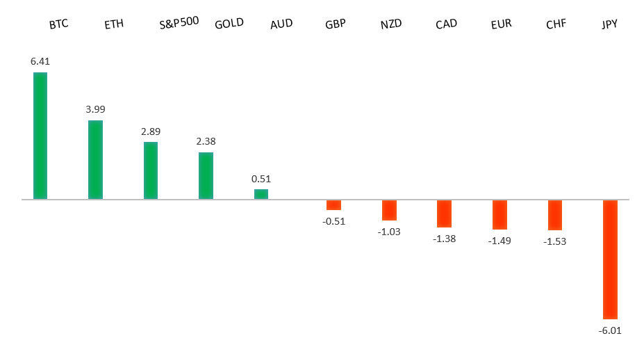
Task: Select the small red GBP bar
Action: click(x=334, y=205)
